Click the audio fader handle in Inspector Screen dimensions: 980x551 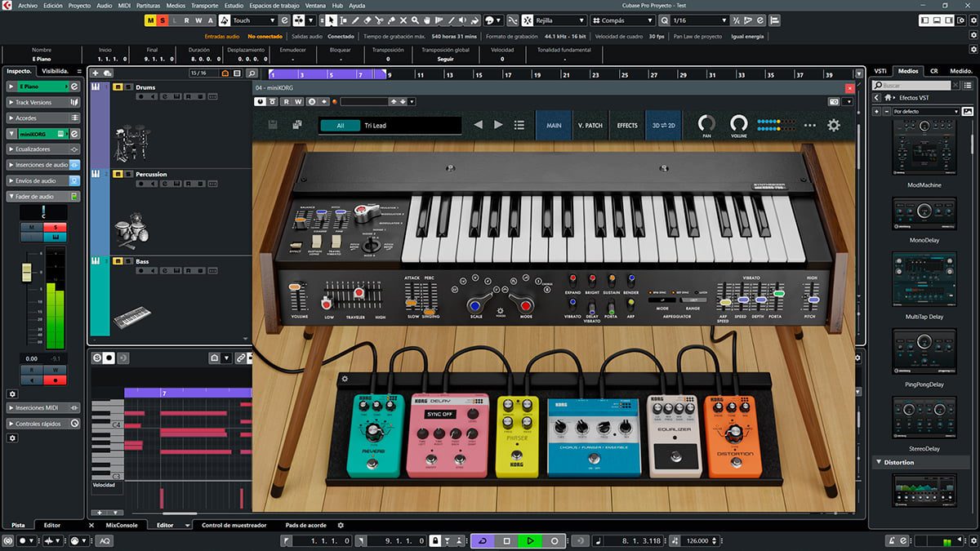coord(26,272)
